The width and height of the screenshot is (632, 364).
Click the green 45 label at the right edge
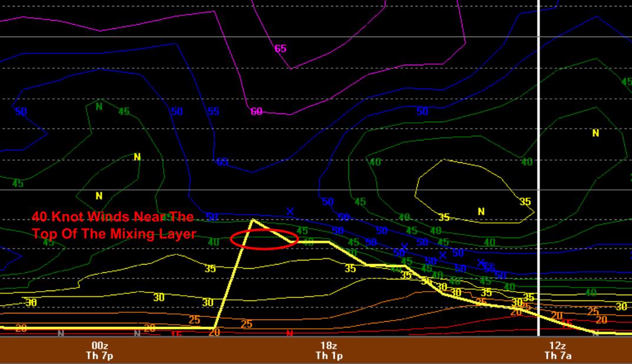(x=626, y=82)
